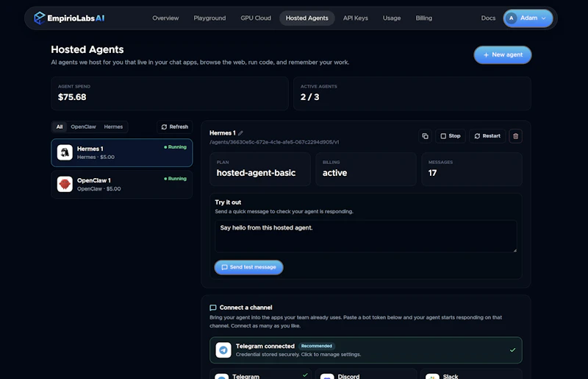Click the messages count 17
The height and width of the screenshot is (379, 588).
pyautogui.click(x=432, y=173)
